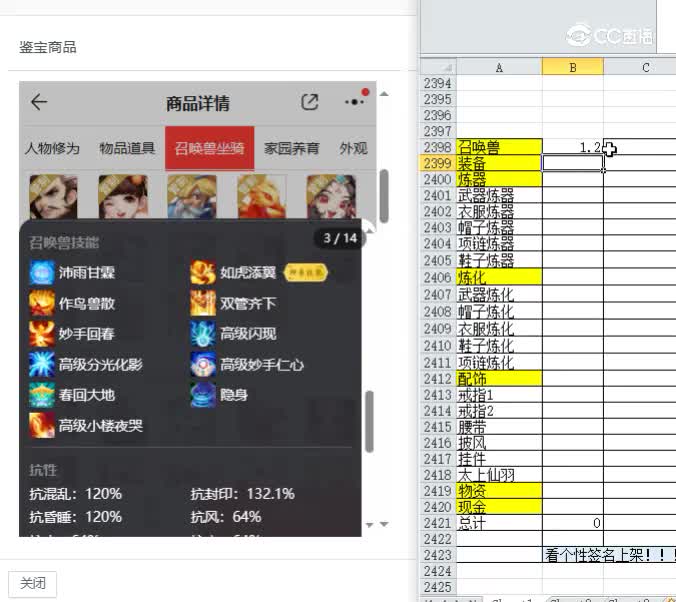Viewport: 676px width, 602px height.
Task: Select row header 2421
Action: tap(438, 523)
